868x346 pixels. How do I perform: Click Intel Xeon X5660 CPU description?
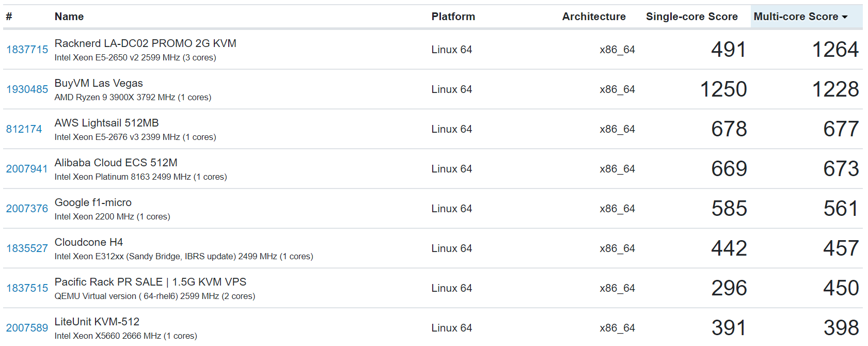(126, 336)
